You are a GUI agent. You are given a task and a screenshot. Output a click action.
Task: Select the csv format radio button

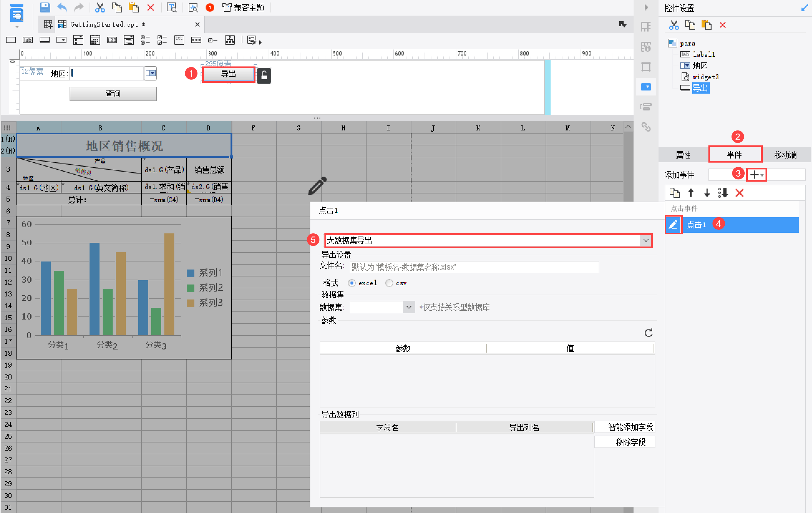[389, 283]
